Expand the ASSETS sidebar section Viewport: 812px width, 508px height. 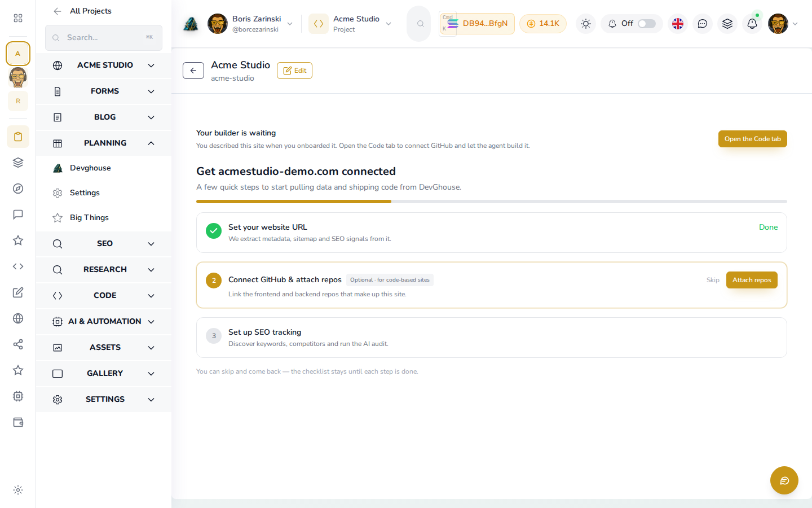(104, 348)
